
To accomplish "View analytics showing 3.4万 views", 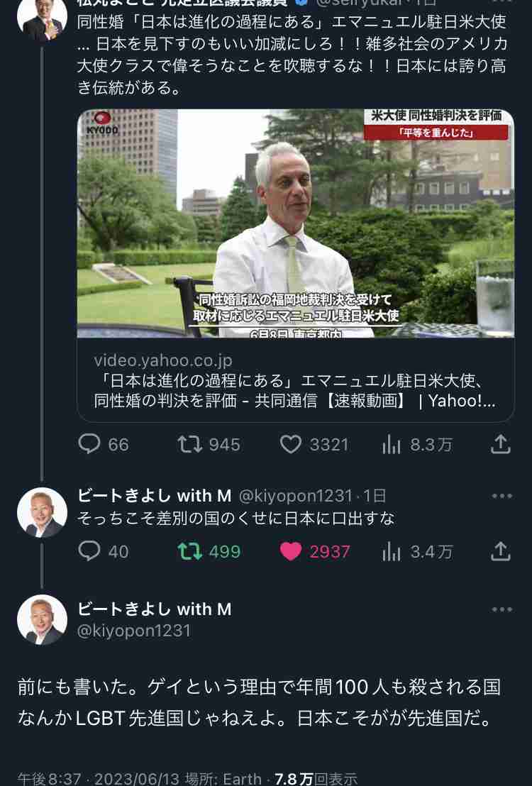I will coord(417,551).
